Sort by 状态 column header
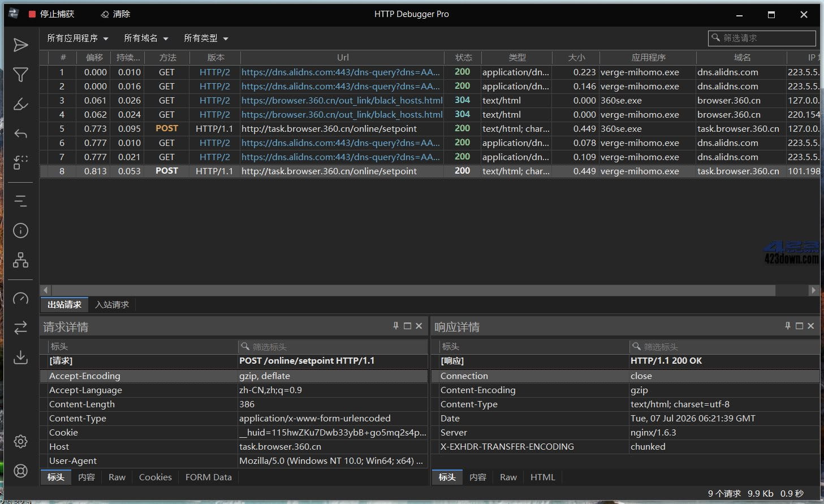This screenshot has height=504, width=824. pyautogui.click(x=464, y=58)
